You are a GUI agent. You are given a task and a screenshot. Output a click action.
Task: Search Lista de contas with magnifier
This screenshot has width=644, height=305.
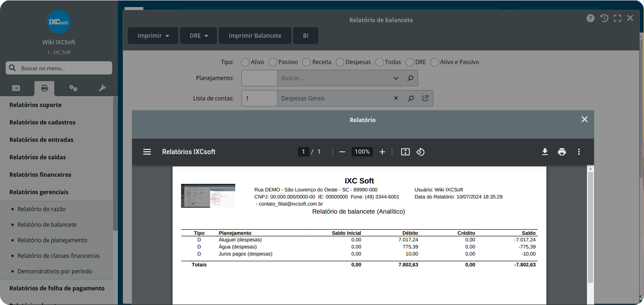[411, 99]
